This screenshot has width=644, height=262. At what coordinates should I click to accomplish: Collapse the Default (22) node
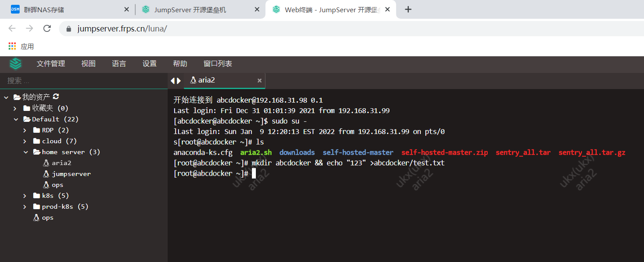[16, 119]
